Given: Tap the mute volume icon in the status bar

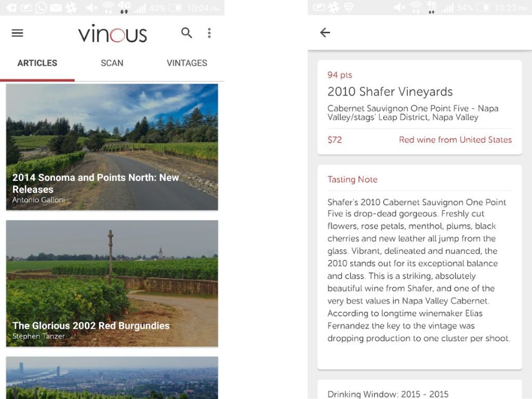Looking at the screenshot, I should pos(91,7).
